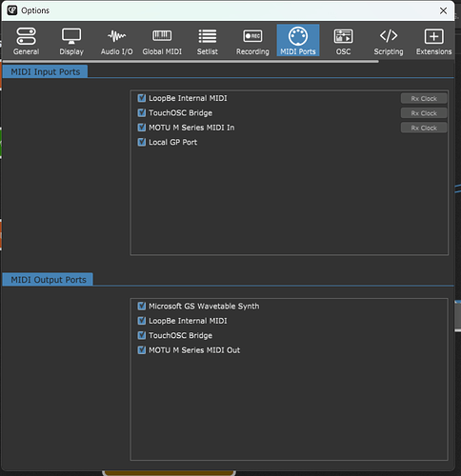This screenshot has width=461, height=476.
Task: Open the Scripting options section
Action: (x=389, y=41)
